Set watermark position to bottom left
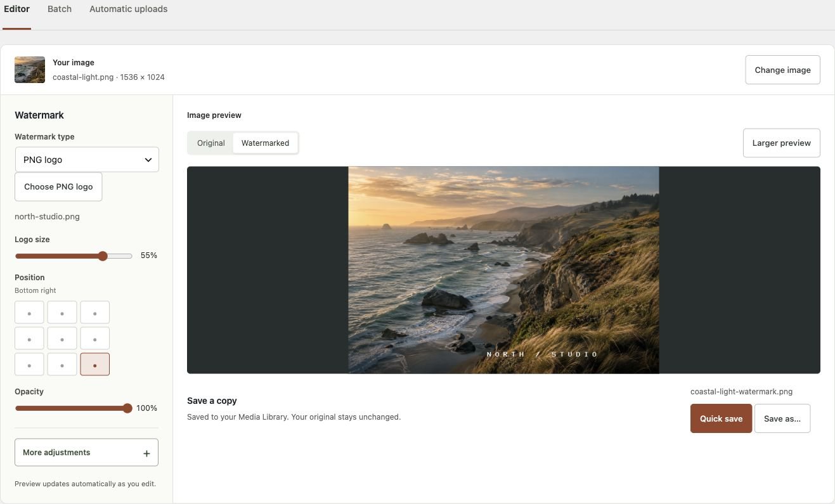 click(29, 365)
